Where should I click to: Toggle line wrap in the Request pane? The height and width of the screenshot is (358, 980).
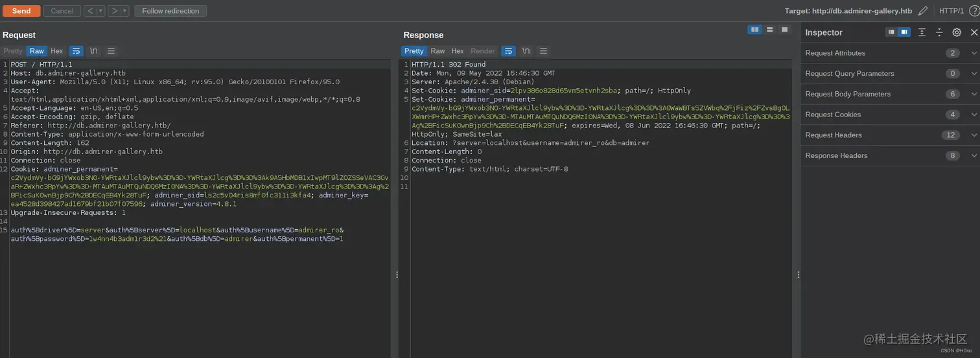(x=76, y=51)
